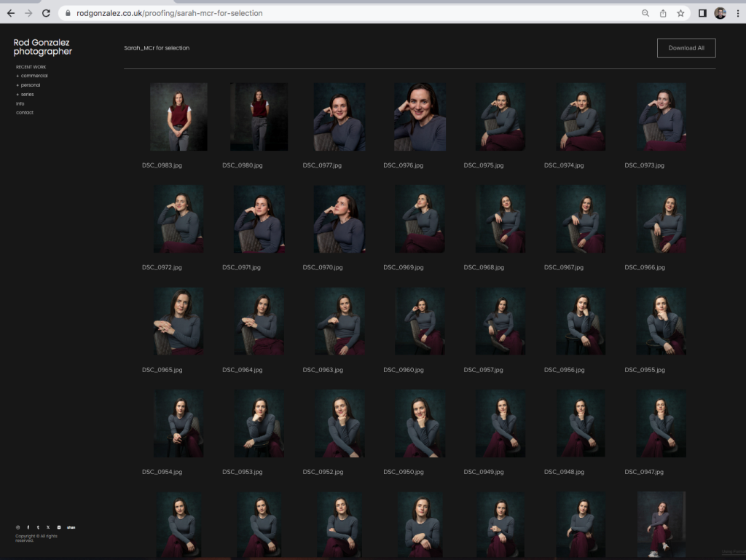Expand the series section in sidebar
The height and width of the screenshot is (560, 746).
click(x=26, y=95)
